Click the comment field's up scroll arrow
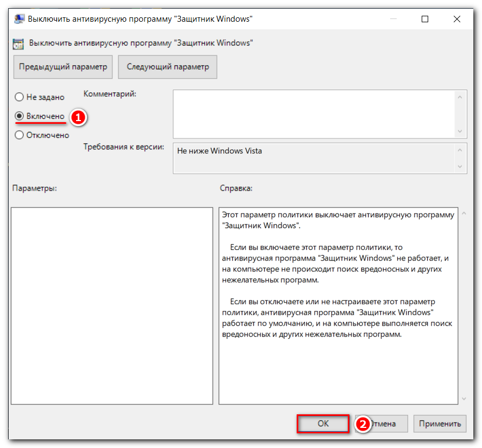 coord(460,97)
